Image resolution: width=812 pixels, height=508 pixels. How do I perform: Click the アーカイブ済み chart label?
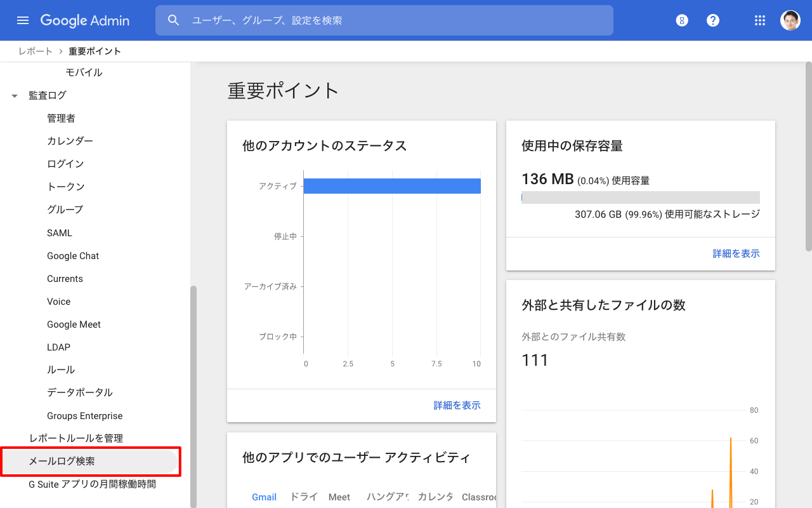[270, 286]
